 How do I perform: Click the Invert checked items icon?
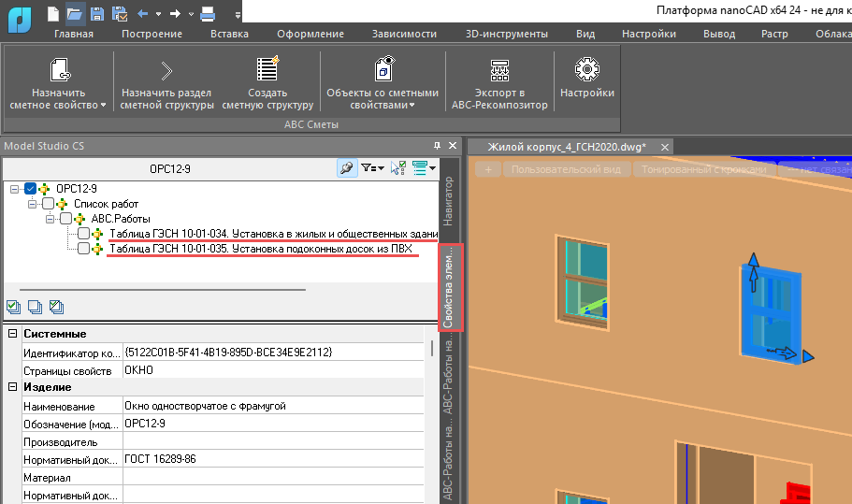tap(56, 307)
